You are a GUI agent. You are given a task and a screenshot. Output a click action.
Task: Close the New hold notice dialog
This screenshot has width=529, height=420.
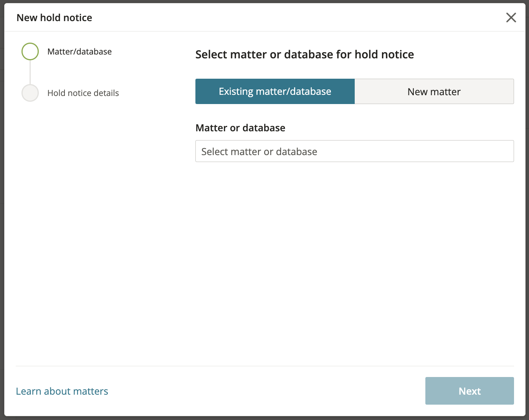click(x=511, y=18)
